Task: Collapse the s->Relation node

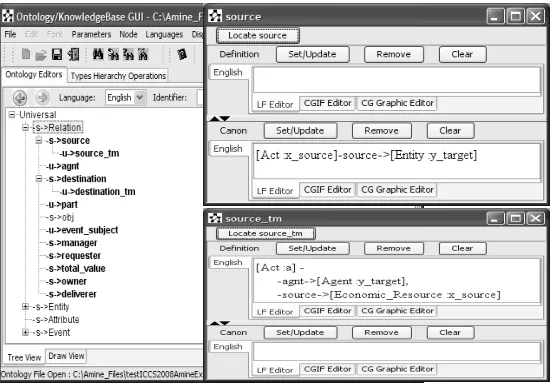Action: [25, 127]
